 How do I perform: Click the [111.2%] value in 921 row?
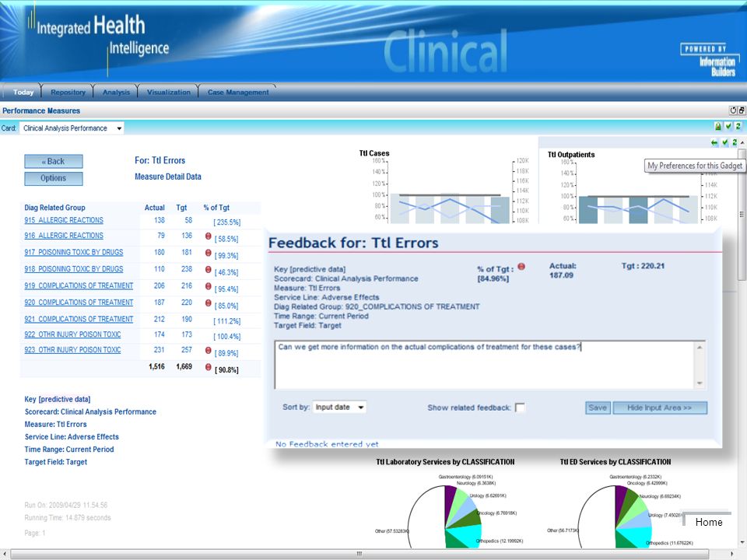pyautogui.click(x=226, y=321)
